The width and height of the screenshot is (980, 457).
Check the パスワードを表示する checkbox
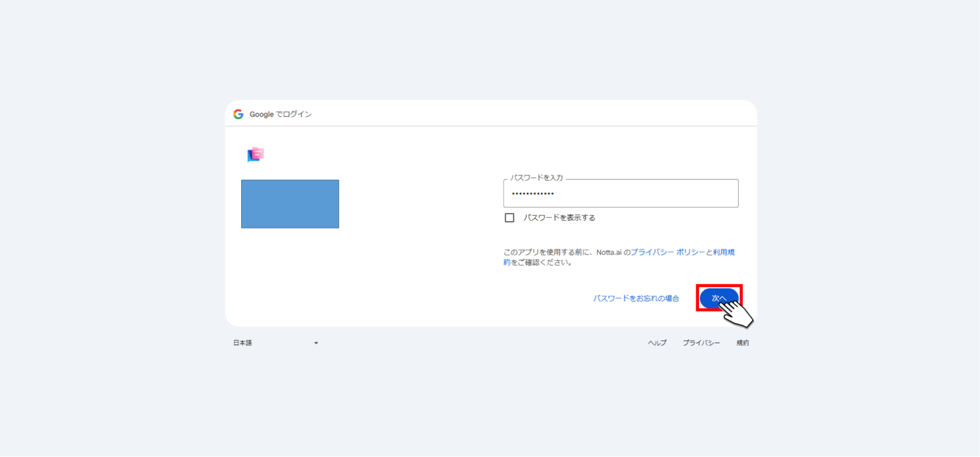coord(509,218)
